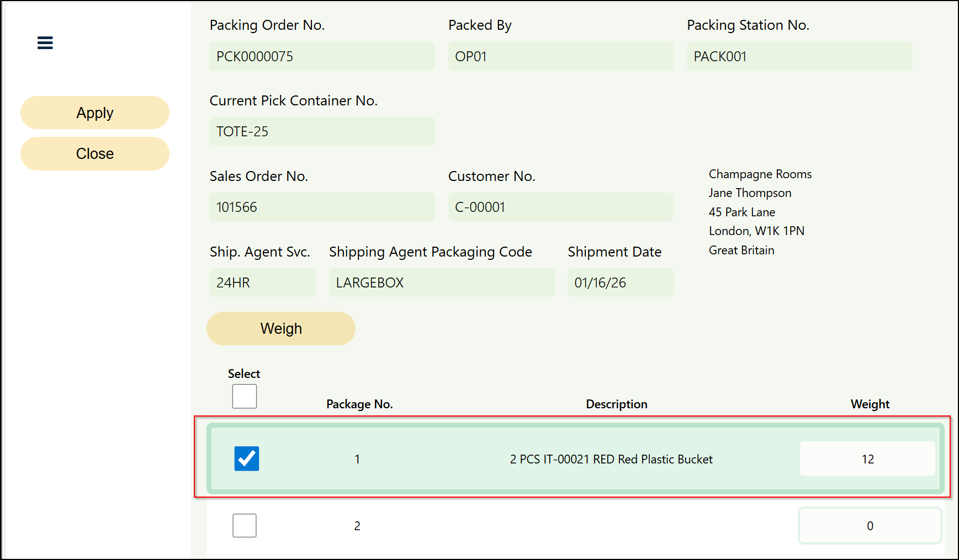This screenshot has width=959, height=560.
Task: Click the Current Pick Container No. field
Action: (x=322, y=131)
